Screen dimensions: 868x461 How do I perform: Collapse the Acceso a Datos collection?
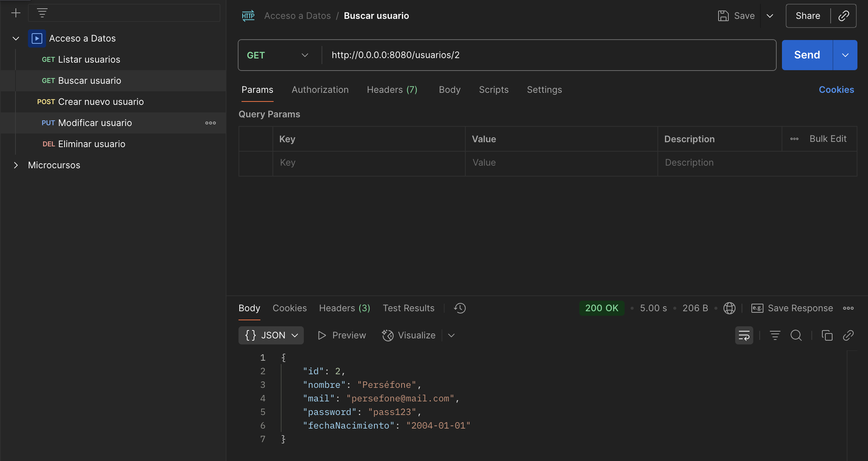tap(16, 38)
